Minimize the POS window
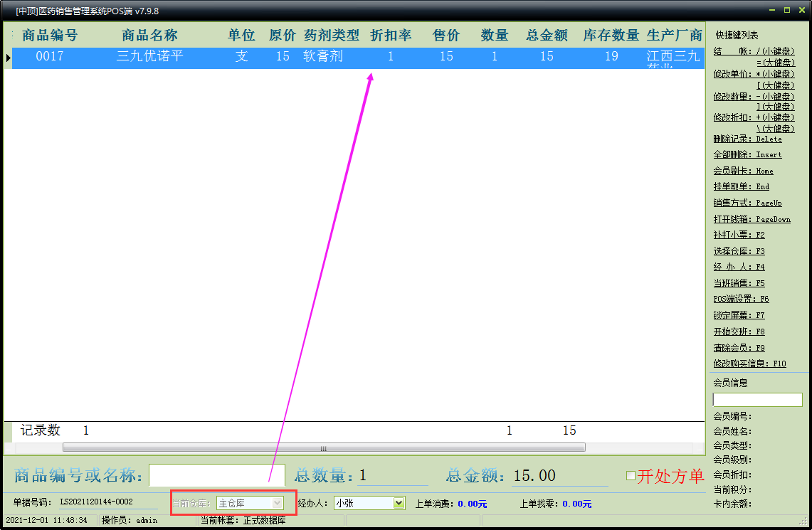Viewport: 812px width, 530px height. (772, 11)
